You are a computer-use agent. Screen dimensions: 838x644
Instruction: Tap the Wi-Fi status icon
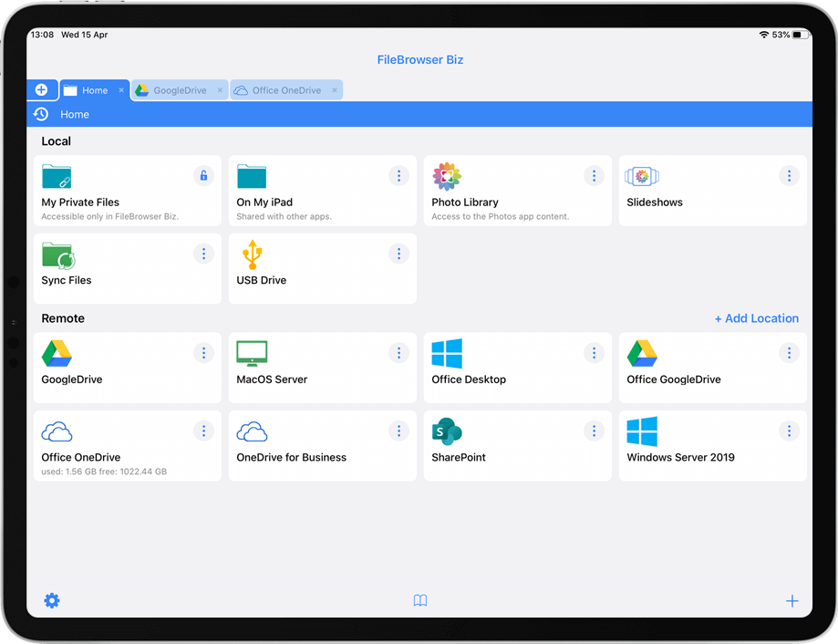764,35
